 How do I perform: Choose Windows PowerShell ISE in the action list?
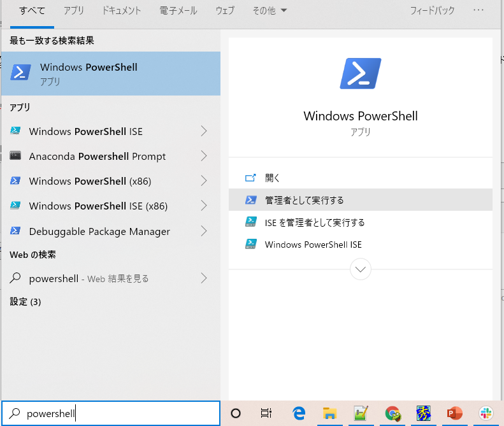coord(361,245)
